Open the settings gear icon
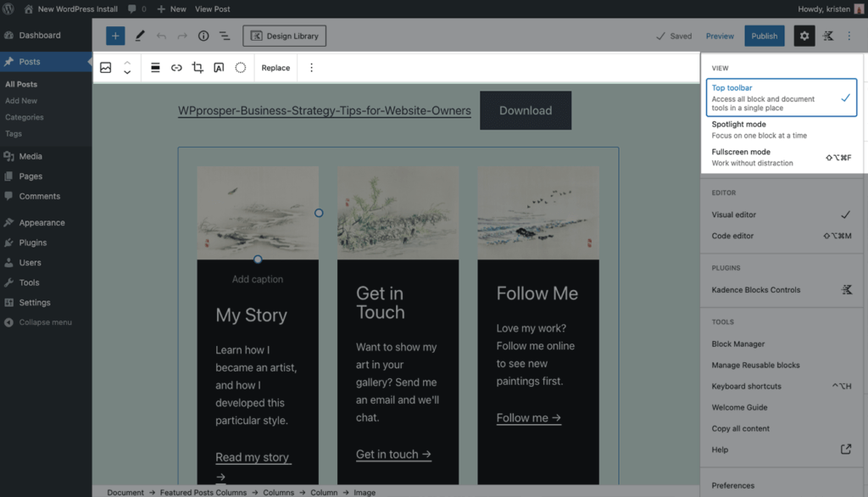This screenshot has width=868, height=497. pyautogui.click(x=804, y=36)
